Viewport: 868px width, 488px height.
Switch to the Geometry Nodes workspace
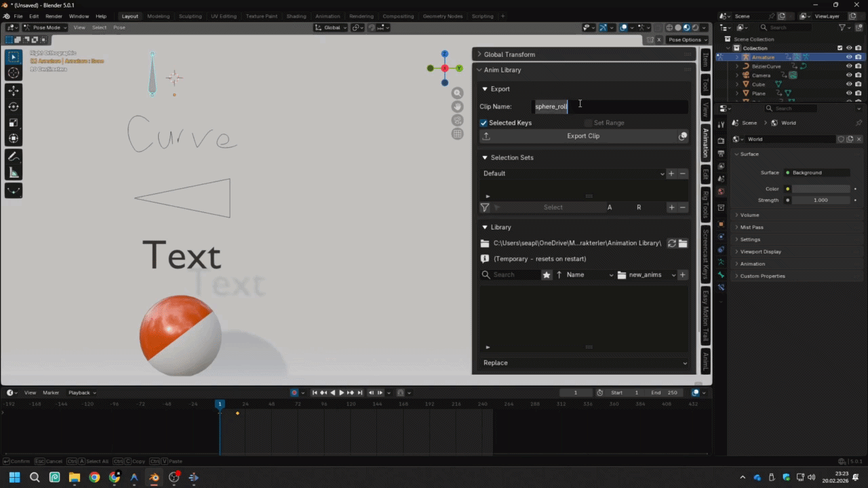pyautogui.click(x=442, y=16)
